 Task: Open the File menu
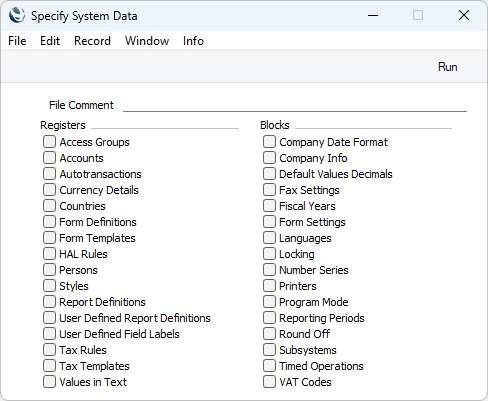pyautogui.click(x=17, y=41)
